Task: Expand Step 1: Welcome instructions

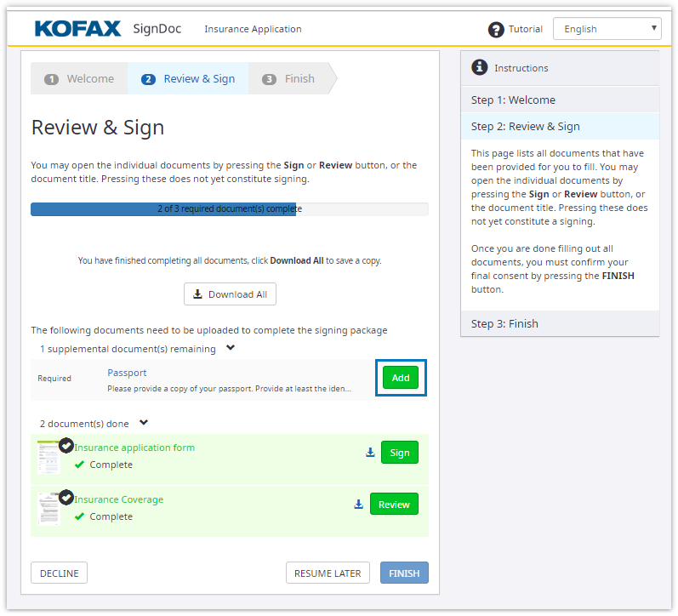Action: pos(560,100)
